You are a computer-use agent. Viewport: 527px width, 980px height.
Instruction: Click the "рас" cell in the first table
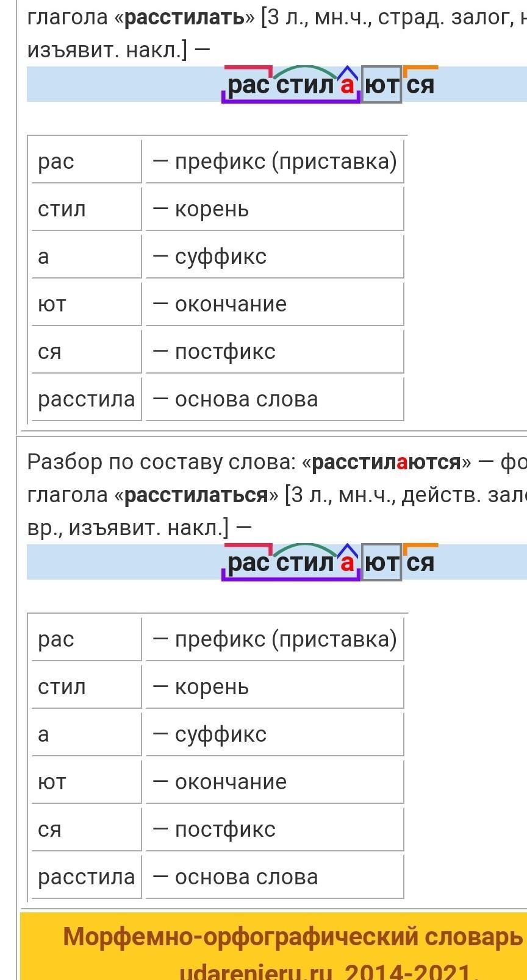[87, 162]
